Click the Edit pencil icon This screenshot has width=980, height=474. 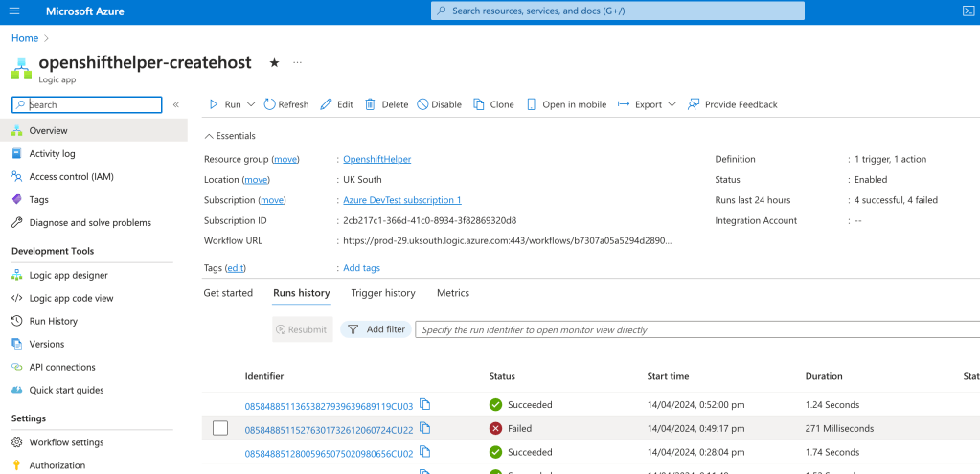[x=326, y=104]
